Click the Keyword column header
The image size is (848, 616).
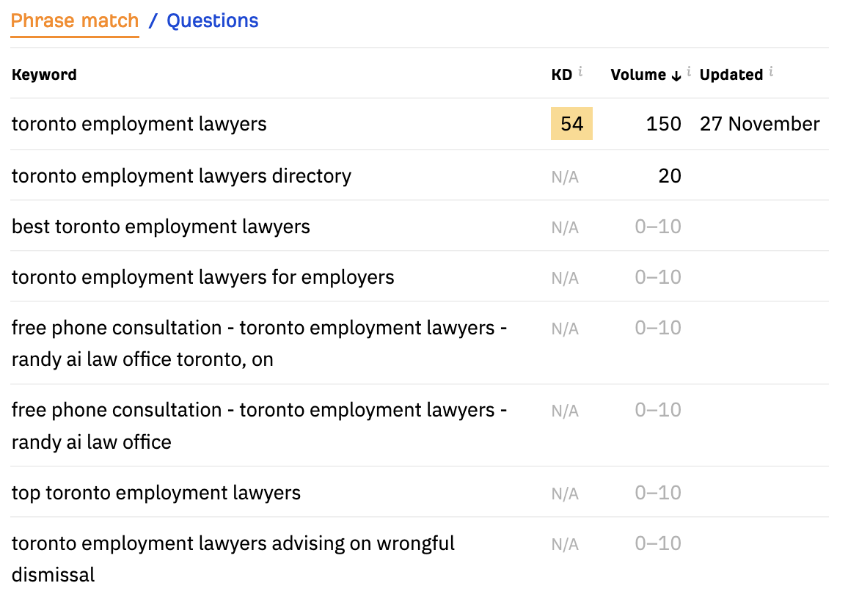pos(44,75)
